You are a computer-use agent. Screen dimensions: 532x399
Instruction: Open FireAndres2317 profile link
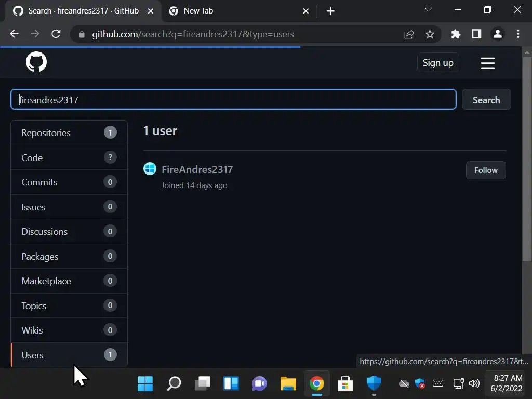[x=197, y=169]
